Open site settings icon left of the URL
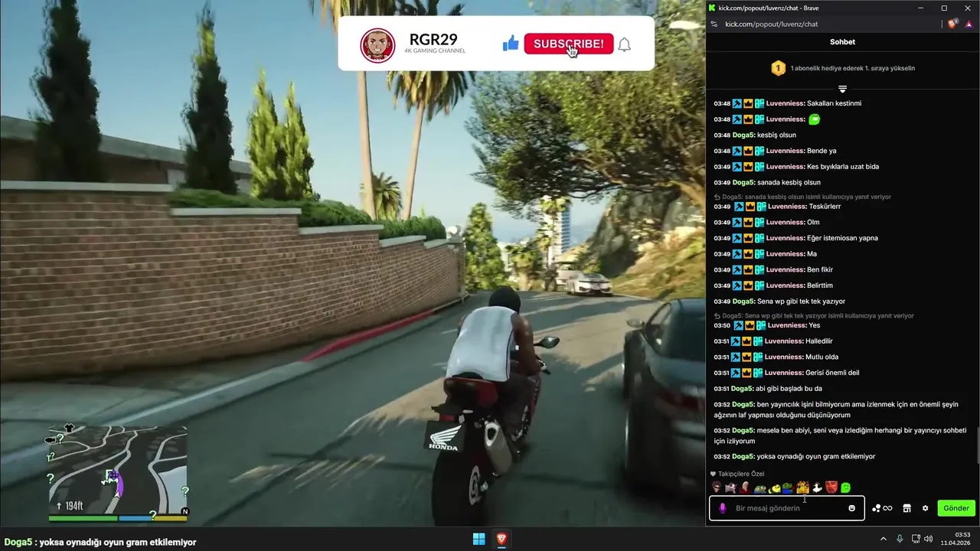This screenshot has width=980, height=551. pos(714,24)
